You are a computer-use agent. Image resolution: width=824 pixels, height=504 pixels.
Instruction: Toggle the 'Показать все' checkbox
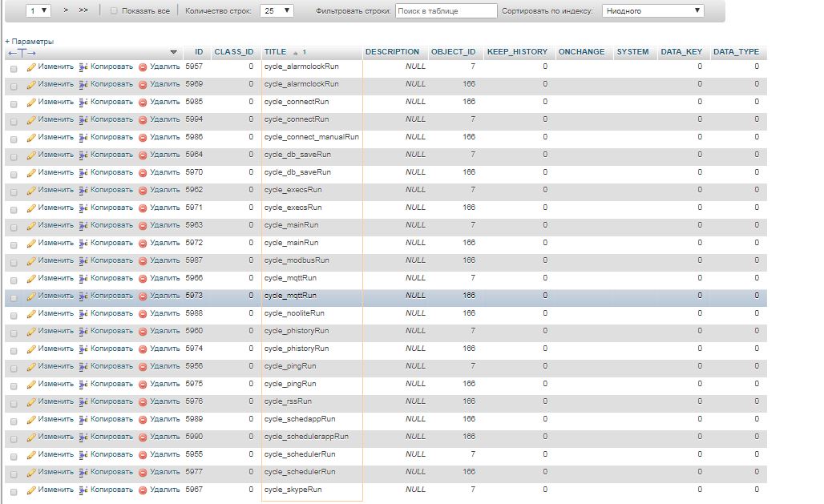113,11
